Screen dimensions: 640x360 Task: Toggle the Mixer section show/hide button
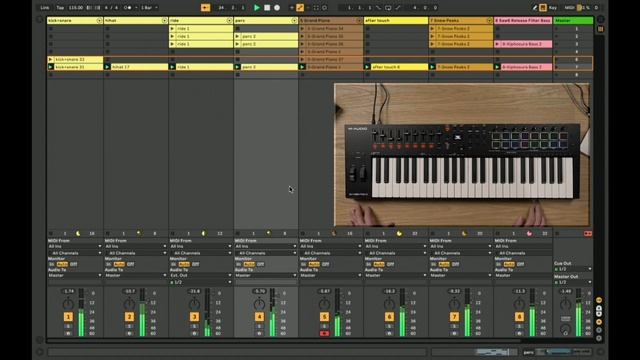pos(599,322)
